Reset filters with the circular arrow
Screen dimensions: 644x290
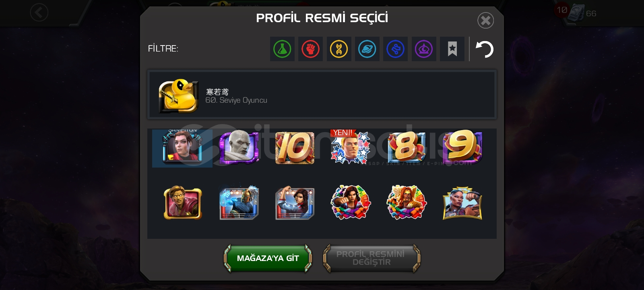[485, 49]
